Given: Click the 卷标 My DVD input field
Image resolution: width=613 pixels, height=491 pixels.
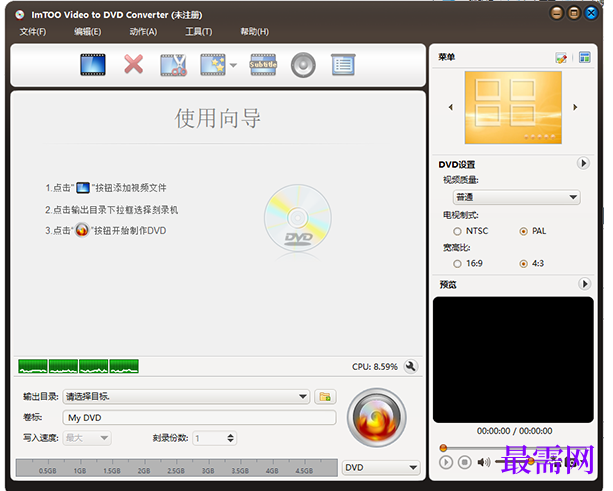Looking at the screenshot, I should coord(199,418).
